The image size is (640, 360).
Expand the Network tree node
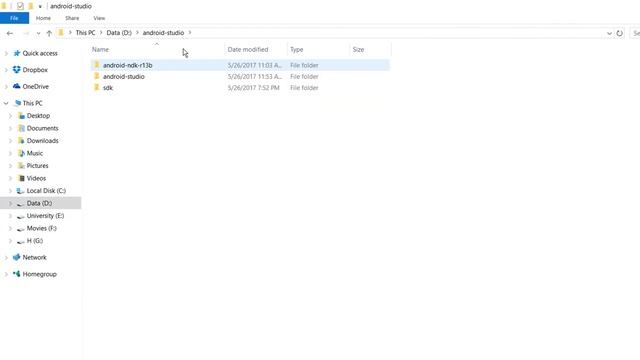6,258
